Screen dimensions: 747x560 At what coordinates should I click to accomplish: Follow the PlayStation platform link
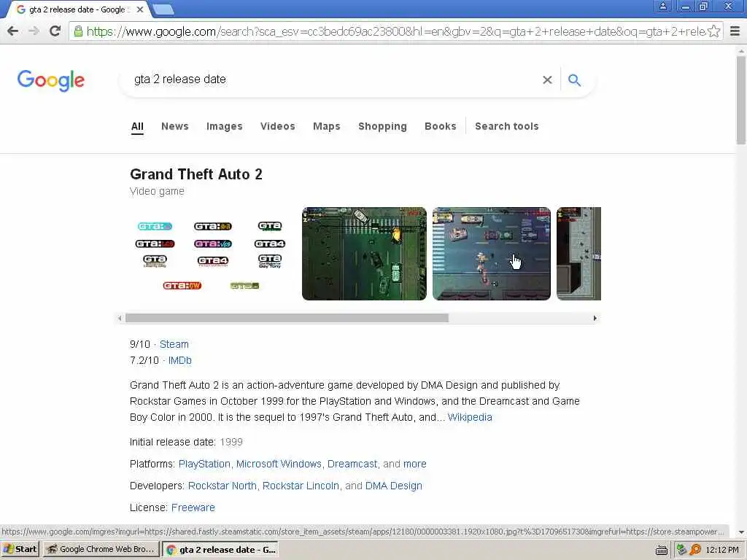pos(204,464)
